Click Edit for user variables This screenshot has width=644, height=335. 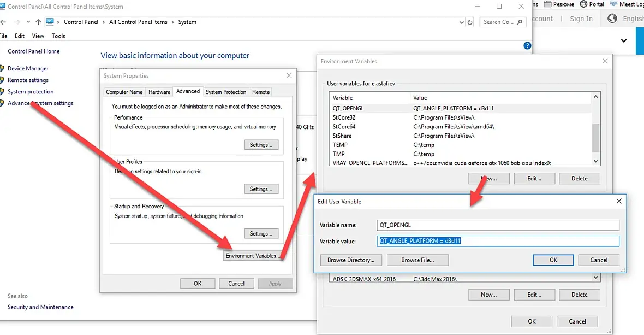click(x=534, y=178)
